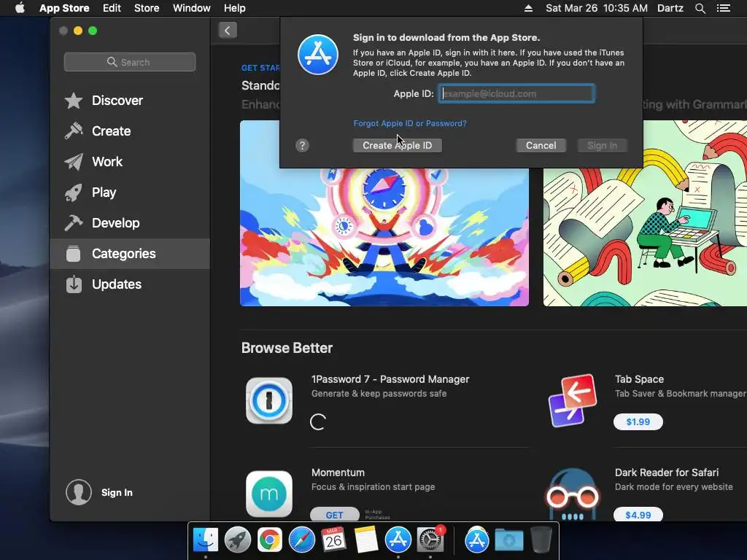
Task: Open Notification Center list icon
Action: (723, 8)
